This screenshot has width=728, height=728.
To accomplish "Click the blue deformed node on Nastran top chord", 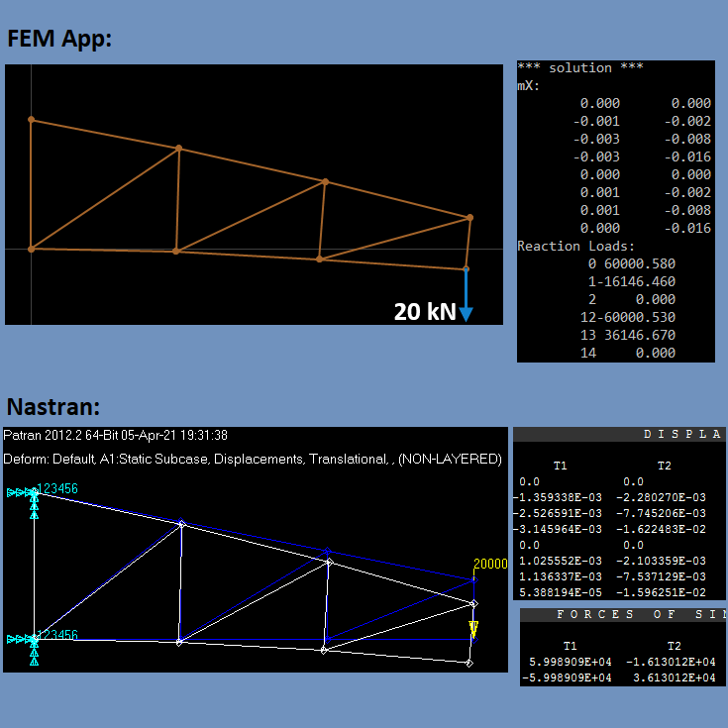I will tap(327, 551).
